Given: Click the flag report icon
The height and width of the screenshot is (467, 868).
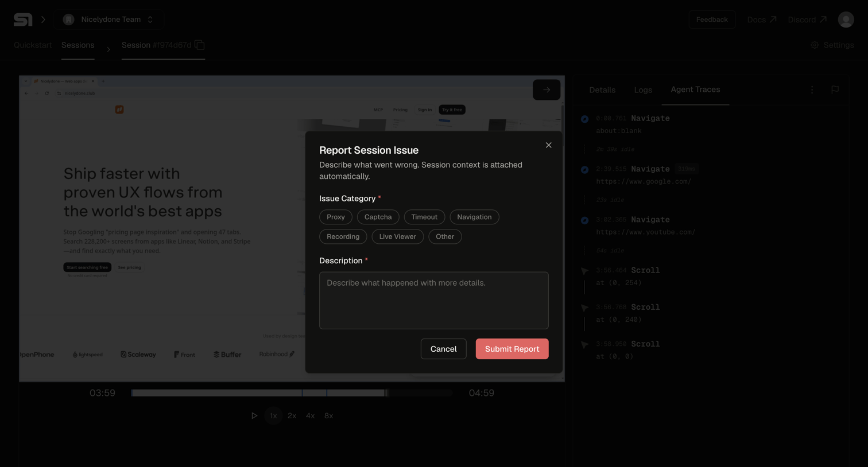Looking at the screenshot, I should tap(835, 90).
